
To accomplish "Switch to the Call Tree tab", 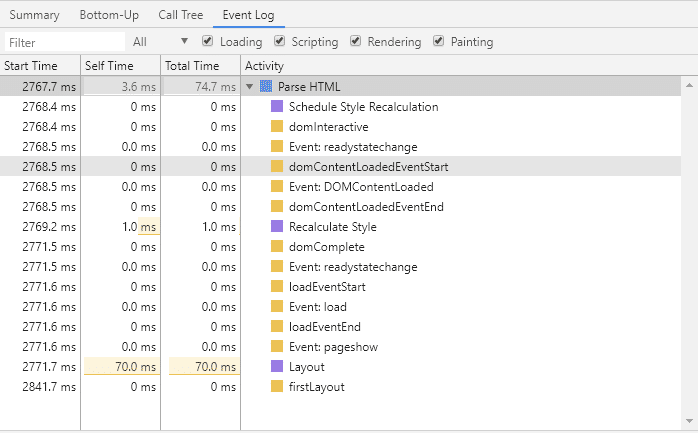I will (181, 15).
